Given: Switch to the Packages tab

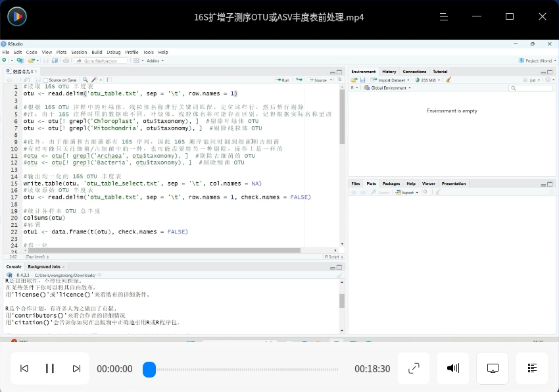Looking at the screenshot, I should tap(391, 184).
